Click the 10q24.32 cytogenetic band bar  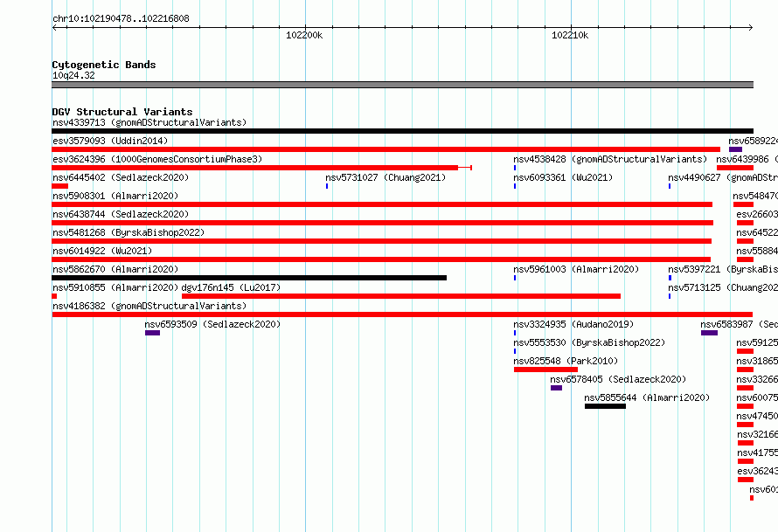(x=402, y=86)
